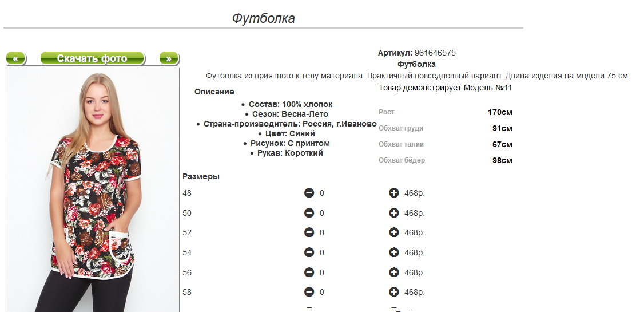Click the plus icon for size 48
The image size is (644, 312).
point(394,193)
